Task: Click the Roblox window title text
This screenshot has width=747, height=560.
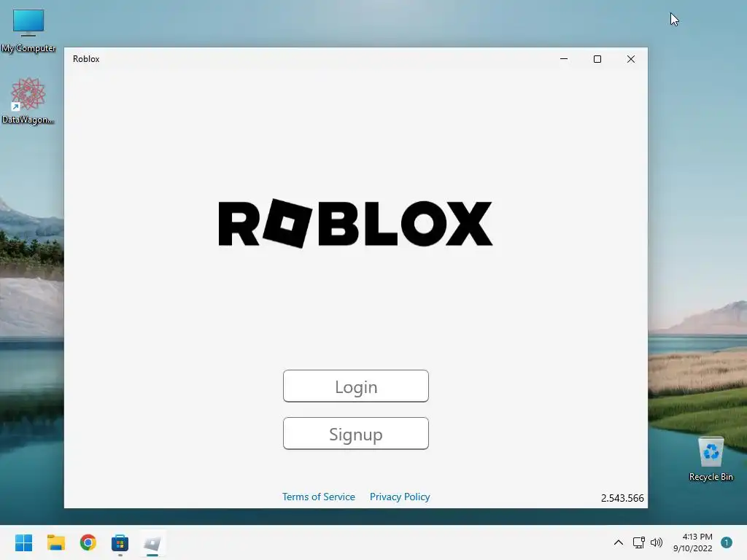Action: [x=86, y=59]
